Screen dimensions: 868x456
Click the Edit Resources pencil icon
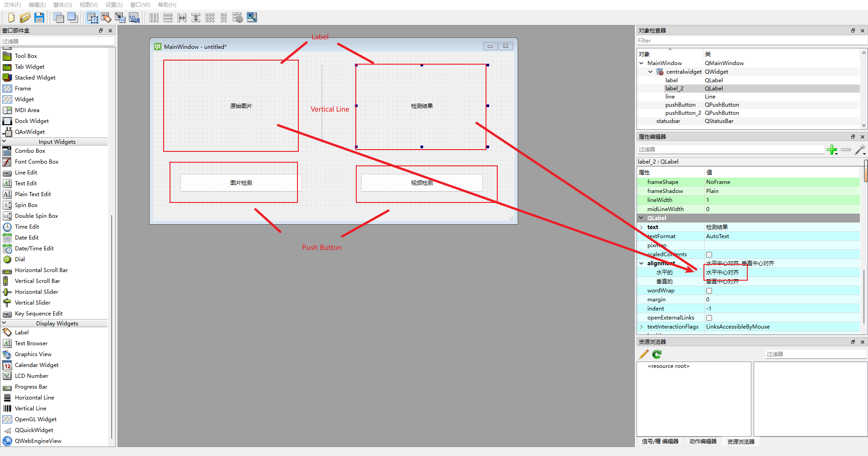tap(643, 354)
